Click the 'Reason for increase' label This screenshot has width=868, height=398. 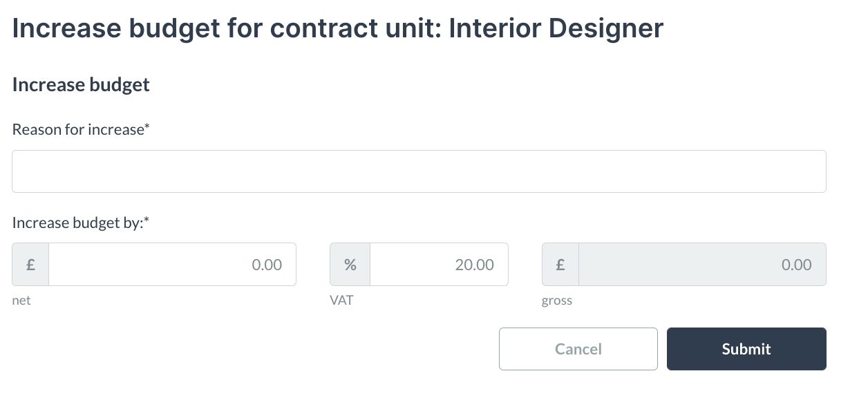tap(77, 129)
